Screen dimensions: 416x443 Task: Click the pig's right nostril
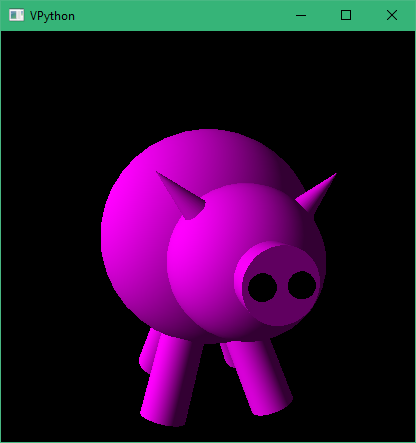[302, 285]
